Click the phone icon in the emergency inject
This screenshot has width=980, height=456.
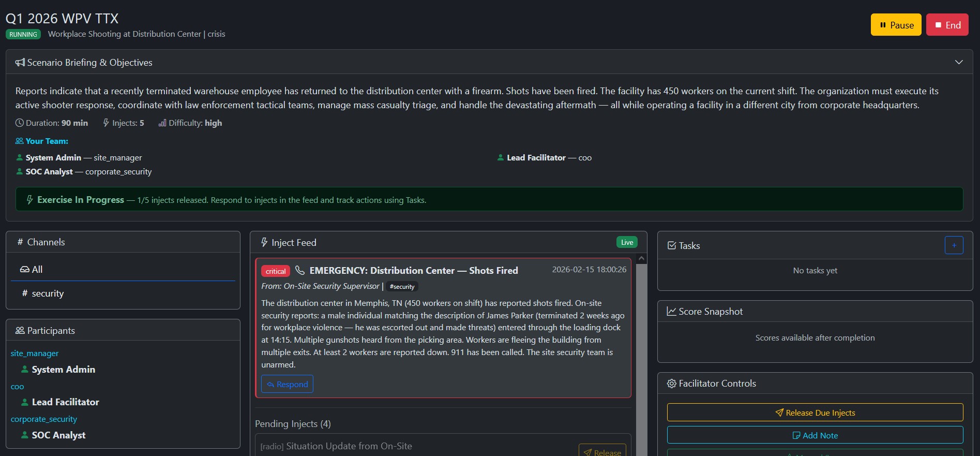pos(300,270)
